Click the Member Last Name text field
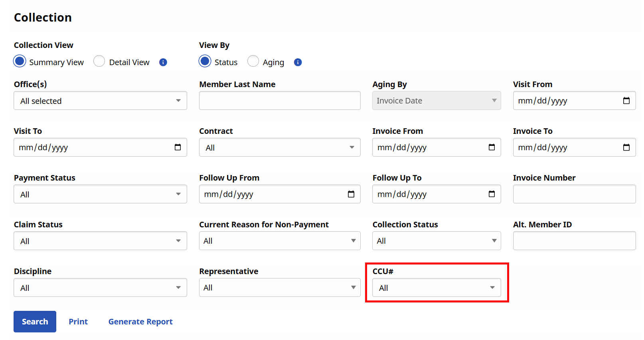The width and height of the screenshot is (644, 340). pyautogui.click(x=279, y=101)
